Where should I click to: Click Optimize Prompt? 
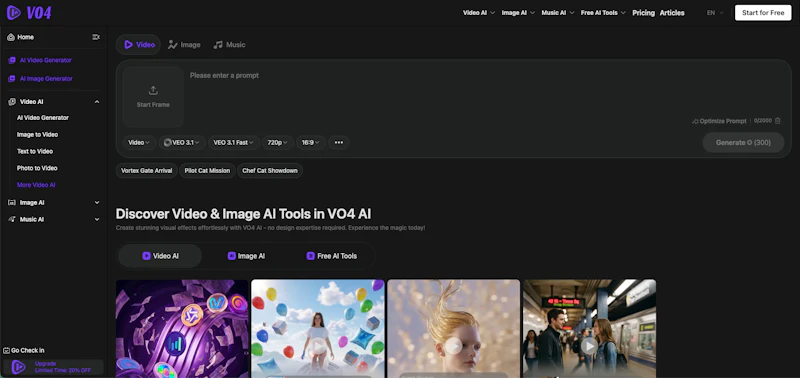pos(719,121)
